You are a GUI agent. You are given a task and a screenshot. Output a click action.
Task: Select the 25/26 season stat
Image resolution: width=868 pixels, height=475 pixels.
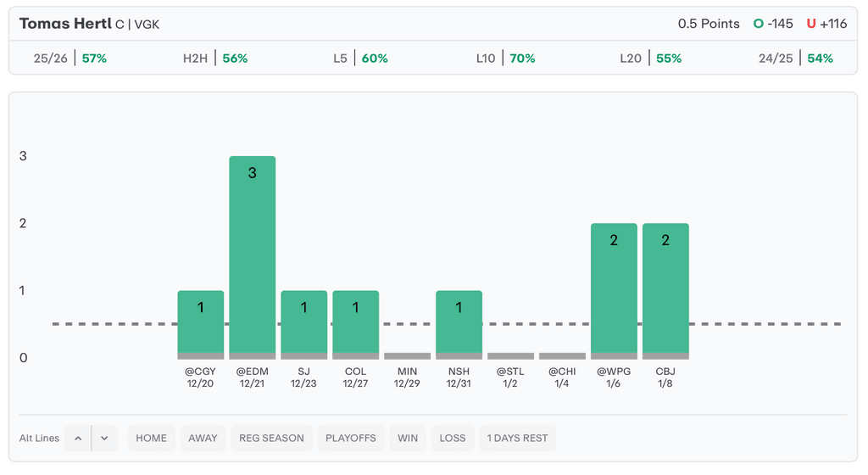pyautogui.click(x=70, y=59)
